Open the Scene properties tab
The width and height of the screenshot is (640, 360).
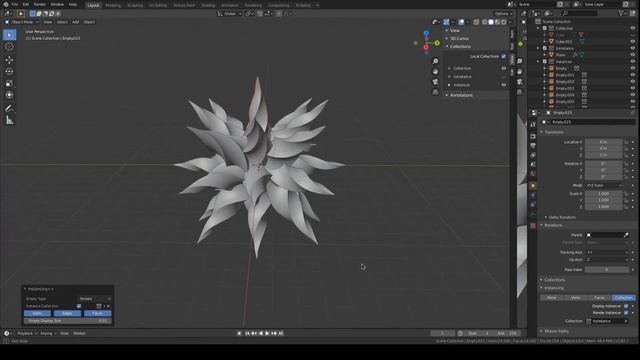point(533,164)
